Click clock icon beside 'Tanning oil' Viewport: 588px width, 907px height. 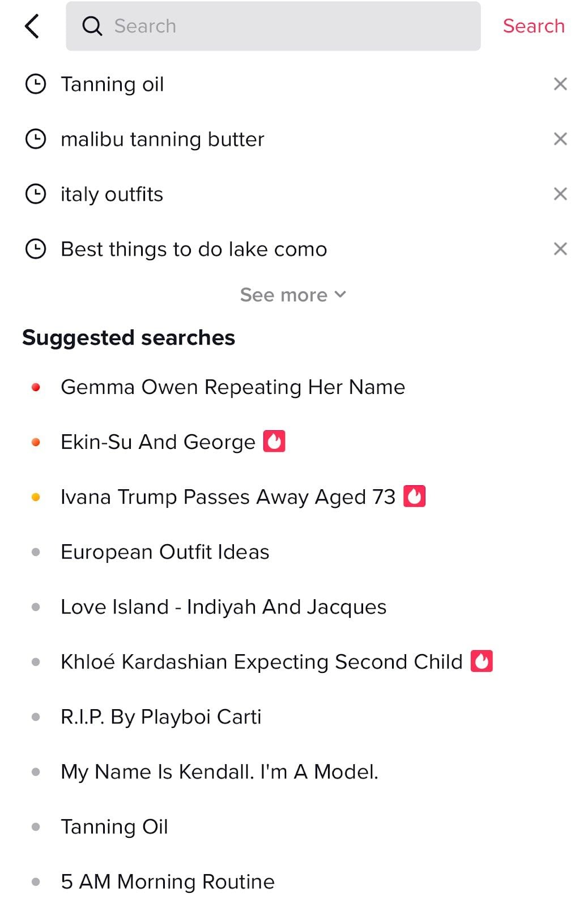click(36, 84)
